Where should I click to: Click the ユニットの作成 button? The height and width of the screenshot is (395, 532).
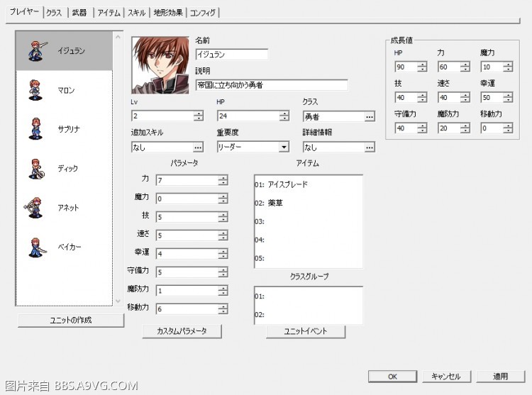[71, 320]
